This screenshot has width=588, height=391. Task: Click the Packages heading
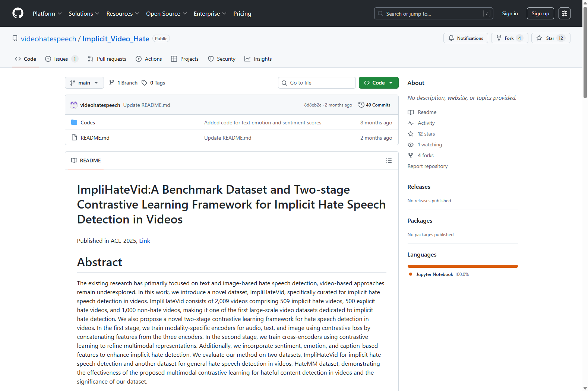click(x=420, y=221)
